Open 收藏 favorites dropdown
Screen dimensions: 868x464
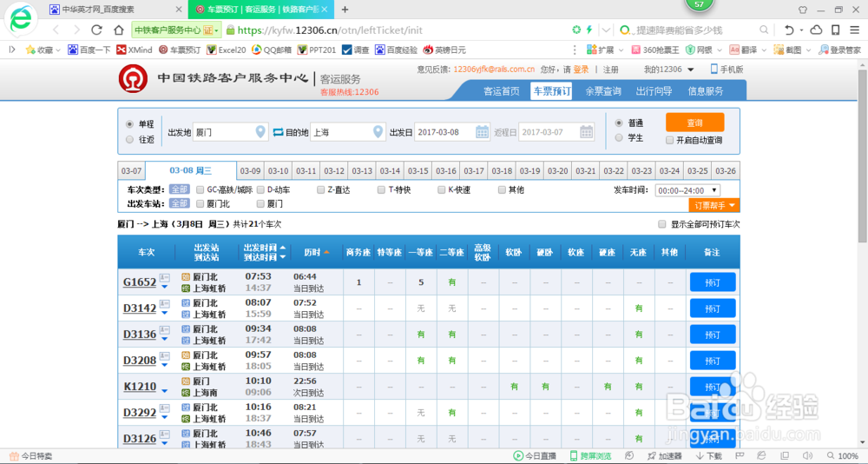click(43, 50)
